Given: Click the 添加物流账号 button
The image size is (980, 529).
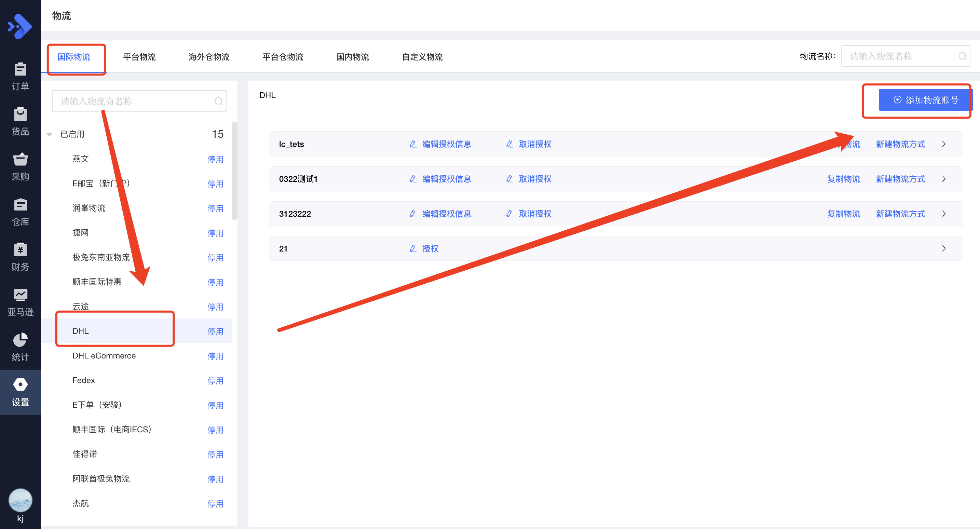Looking at the screenshot, I should pos(925,100).
